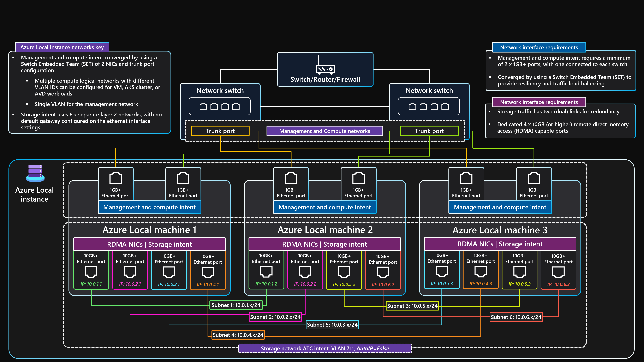Click the Azure Local machine 1 title link
Image resolution: width=644 pixels, height=362 pixels.
pyautogui.click(x=149, y=230)
